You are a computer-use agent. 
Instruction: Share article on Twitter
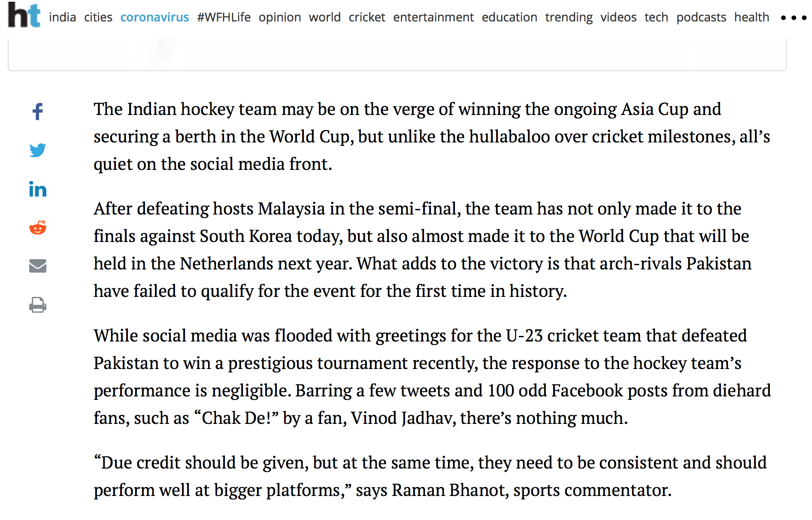[38, 150]
